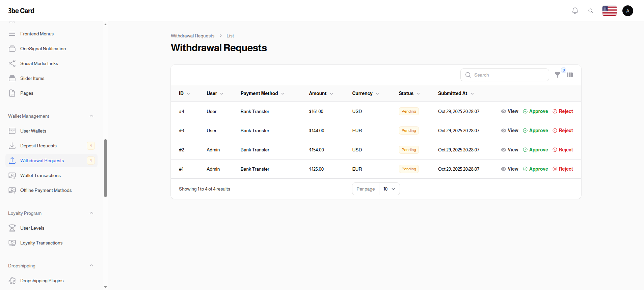Click Showing 1 to 4 of 4 results
The width and height of the screenshot is (644, 290).
[205, 189]
